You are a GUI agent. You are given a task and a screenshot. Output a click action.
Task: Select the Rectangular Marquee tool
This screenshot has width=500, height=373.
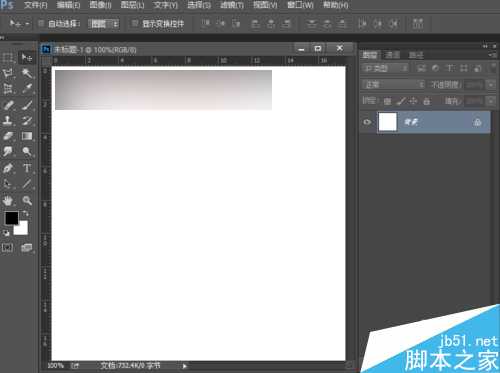click(x=8, y=58)
